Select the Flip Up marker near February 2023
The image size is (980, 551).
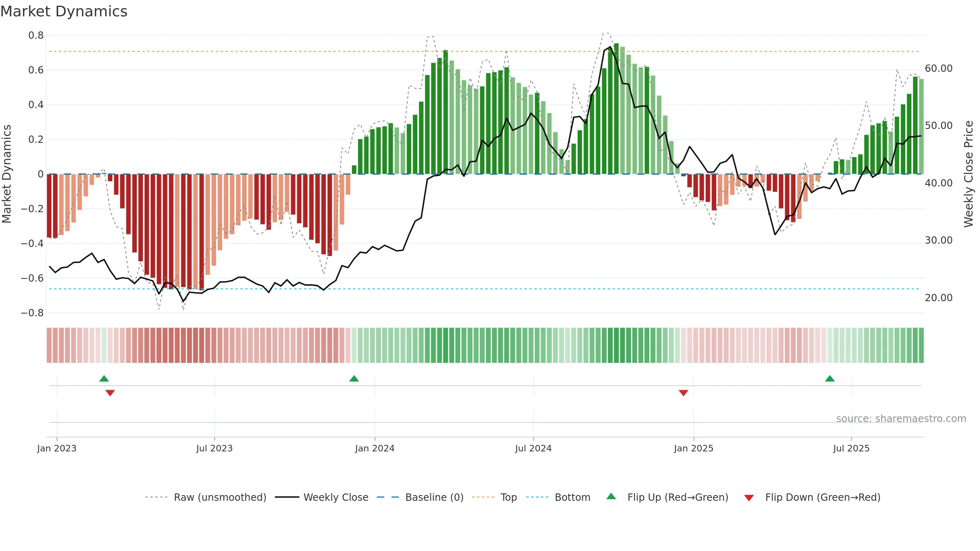click(104, 378)
